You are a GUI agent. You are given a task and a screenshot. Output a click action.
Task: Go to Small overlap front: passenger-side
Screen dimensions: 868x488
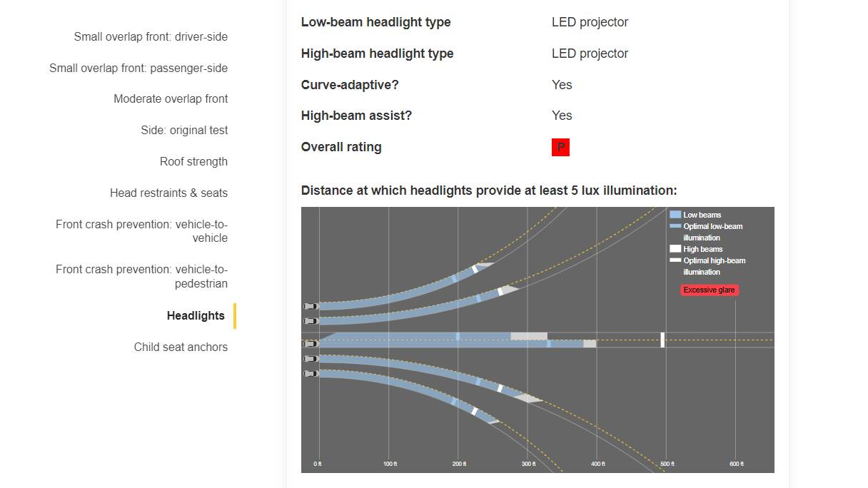tap(138, 68)
